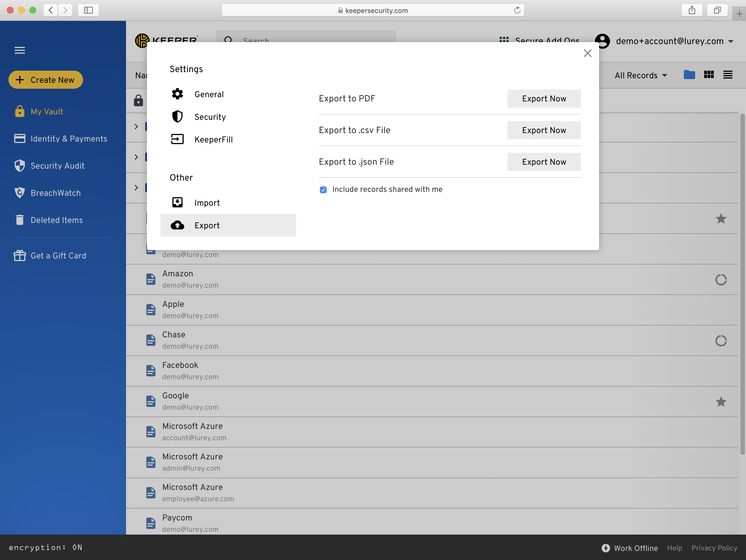The height and width of the screenshot is (560, 746).
Task: Open BreachWatch in sidebar
Action: (47, 193)
